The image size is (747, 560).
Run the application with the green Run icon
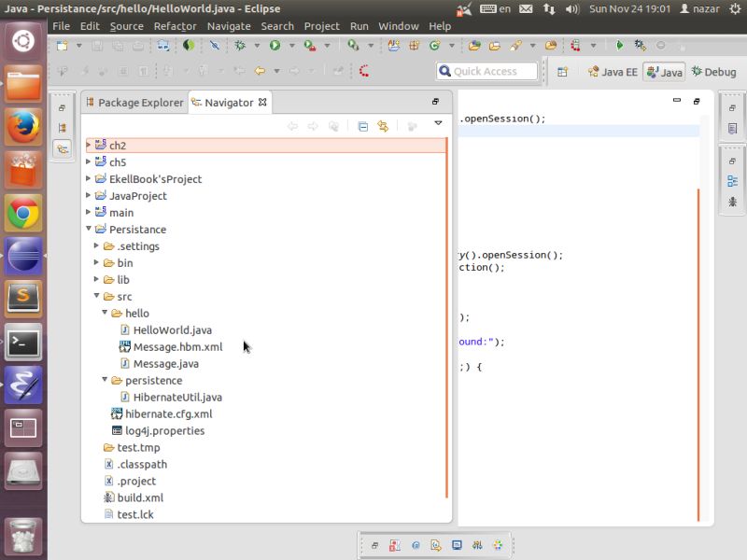[x=273, y=46]
